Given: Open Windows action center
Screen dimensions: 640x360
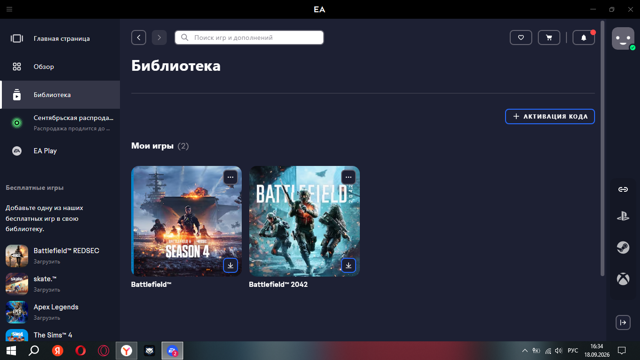Looking at the screenshot, I should [x=622, y=351].
